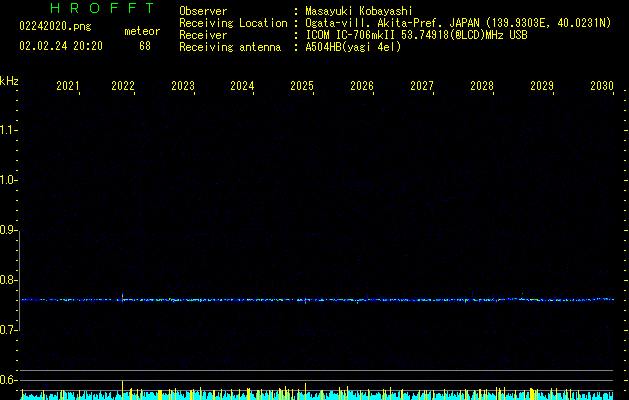This screenshot has width=629, height=400.
Task: Click the 'meteor' label
Action: click(142, 31)
